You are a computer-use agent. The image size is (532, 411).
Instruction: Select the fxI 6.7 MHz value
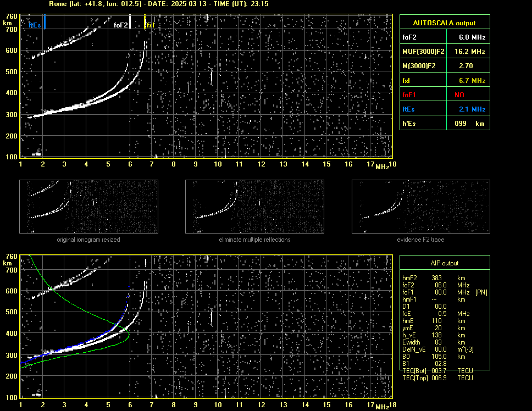472,81
